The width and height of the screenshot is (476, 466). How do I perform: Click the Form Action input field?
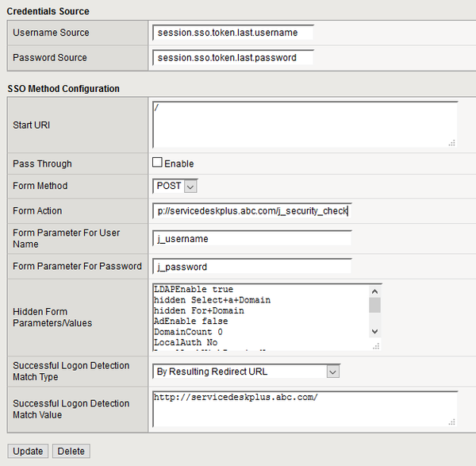point(251,211)
